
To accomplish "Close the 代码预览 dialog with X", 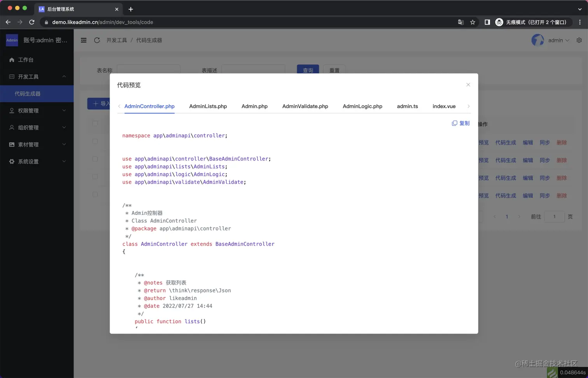I will [468, 84].
